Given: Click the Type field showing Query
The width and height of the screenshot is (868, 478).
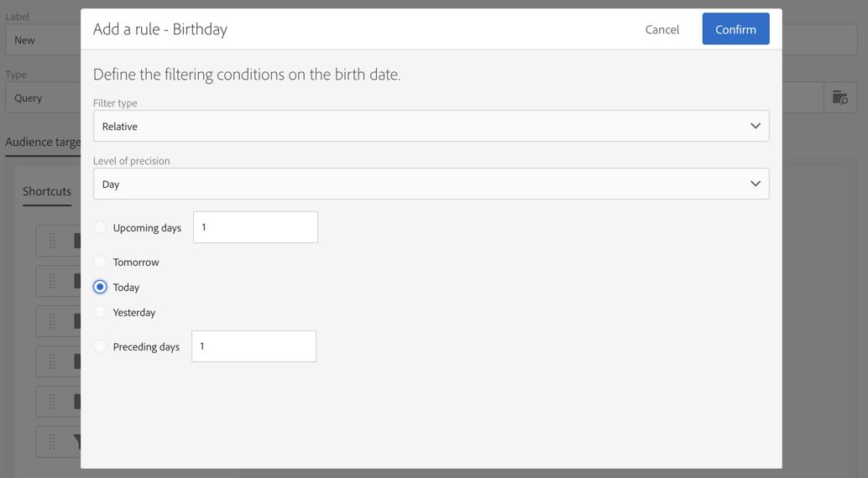Looking at the screenshot, I should [x=42, y=98].
